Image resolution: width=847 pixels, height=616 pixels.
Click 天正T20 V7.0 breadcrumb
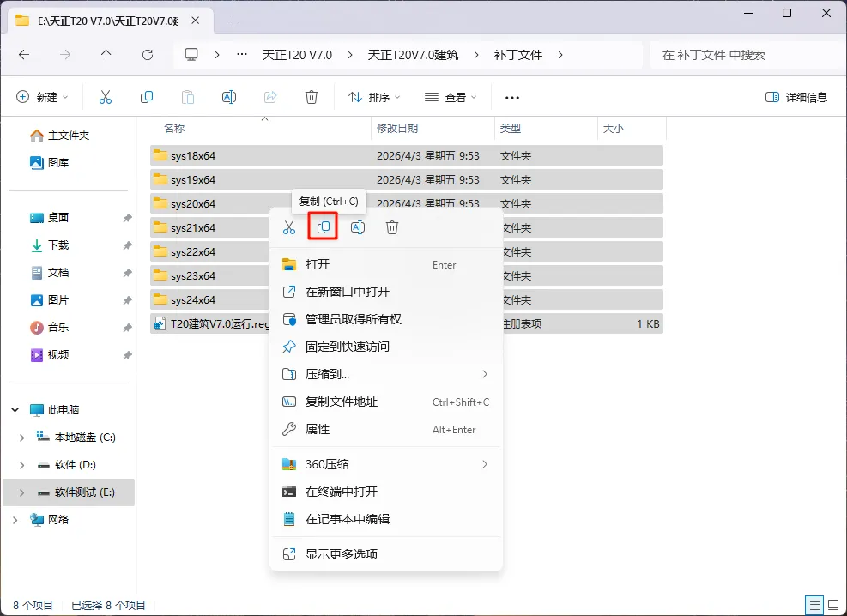click(x=297, y=55)
